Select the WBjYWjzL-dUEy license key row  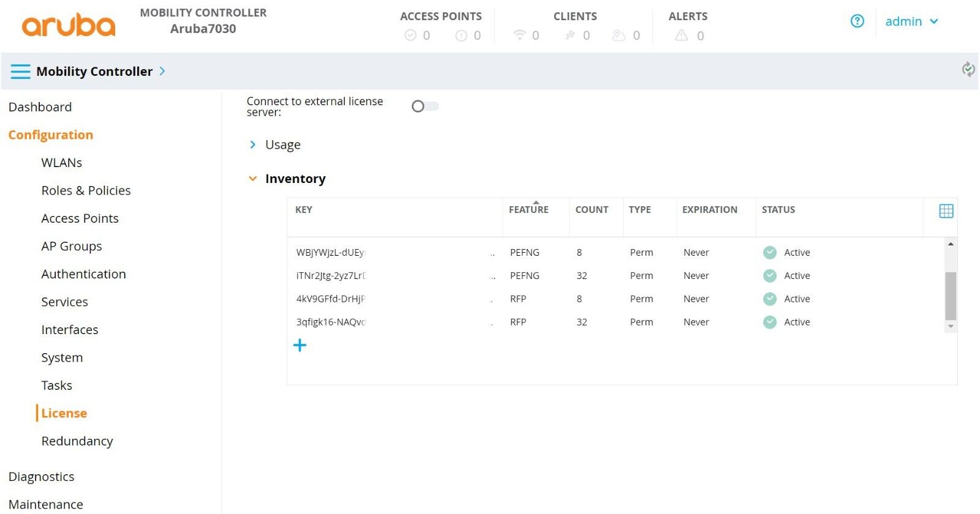pos(331,253)
